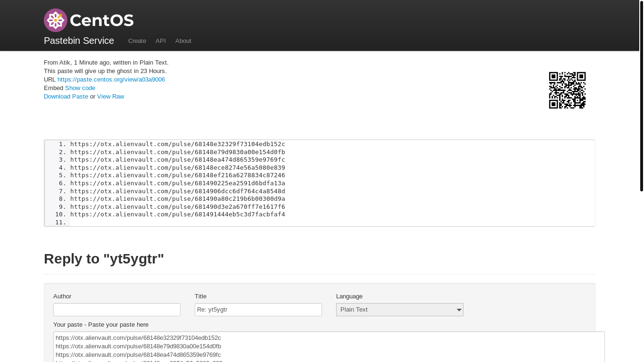The image size is (644, 362).
Task: Focus the Title field containing Re: yt5ygtr
Action: (258, 310)
